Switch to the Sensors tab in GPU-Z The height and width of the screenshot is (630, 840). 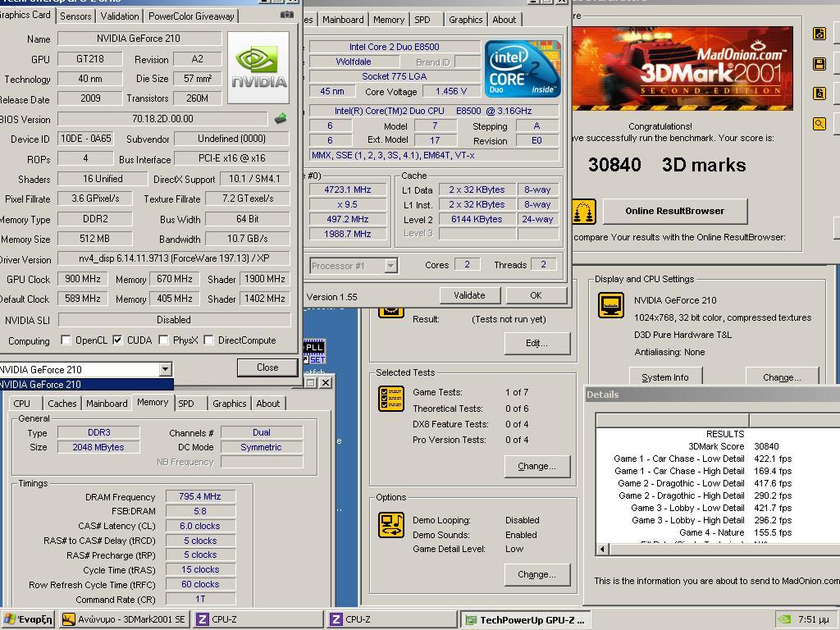tap(75, 16)
